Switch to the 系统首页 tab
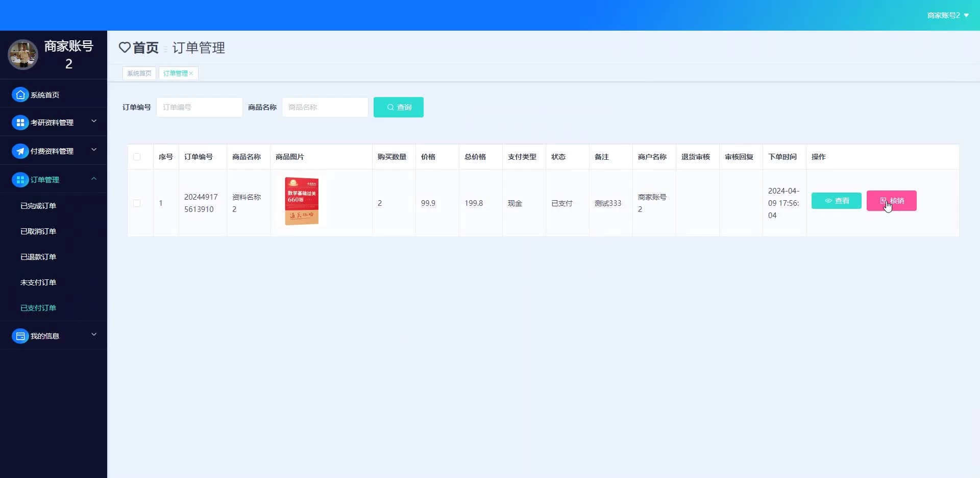 [x=139, y=74]
